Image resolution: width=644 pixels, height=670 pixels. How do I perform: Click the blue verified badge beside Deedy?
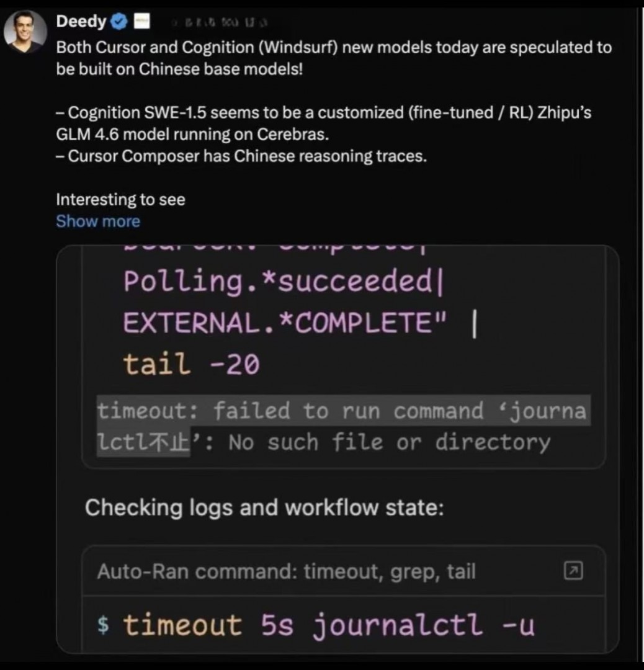[119, 22]
